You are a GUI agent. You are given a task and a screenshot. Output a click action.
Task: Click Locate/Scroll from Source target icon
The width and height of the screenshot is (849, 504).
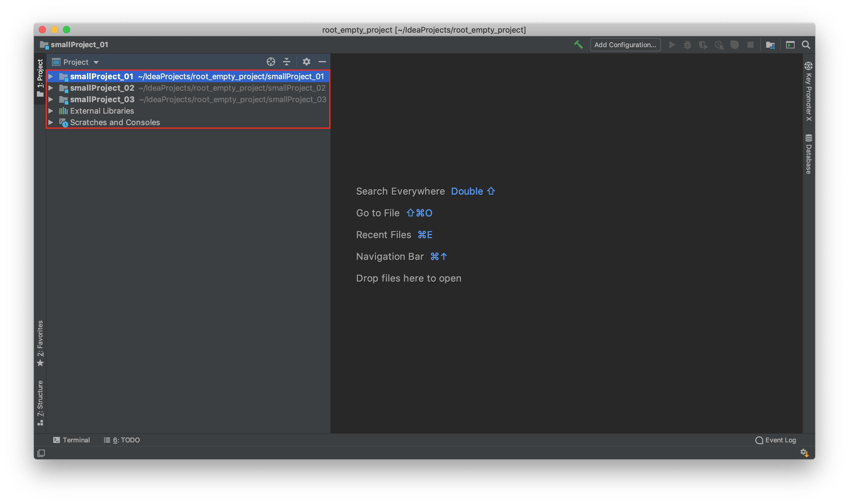(x=271, y=62)
